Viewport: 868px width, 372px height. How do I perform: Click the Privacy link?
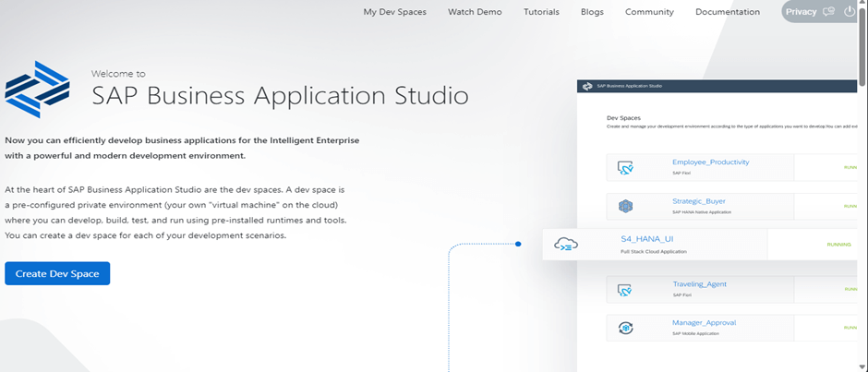pyautogui.click(x=801, y=12)
